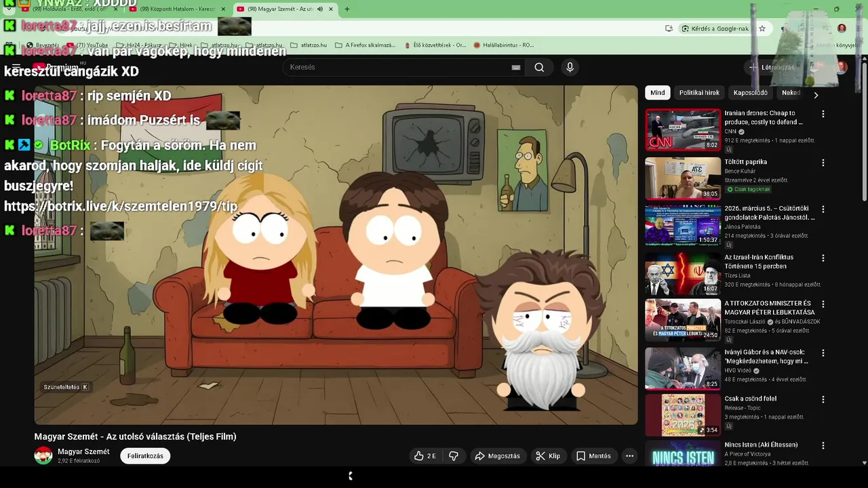Like the video with thumbs up
Image resolution: width=868 pixels, height=488 pixels.
[426, 456]
